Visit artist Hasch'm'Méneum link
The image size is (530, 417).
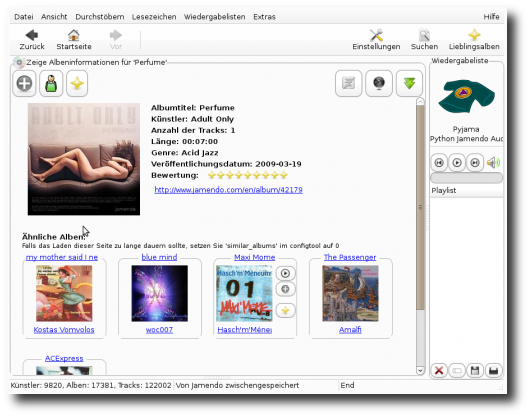point(245,330)
